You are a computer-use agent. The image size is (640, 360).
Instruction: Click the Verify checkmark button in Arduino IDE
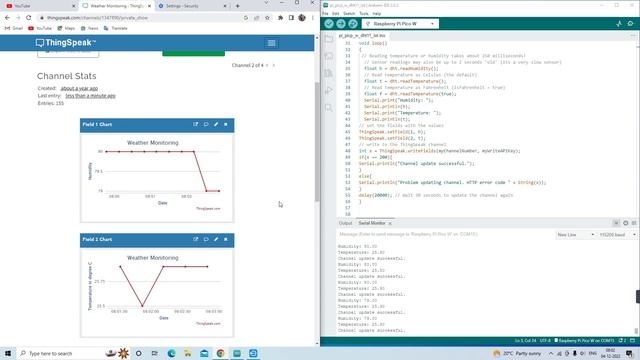(329, 24)
